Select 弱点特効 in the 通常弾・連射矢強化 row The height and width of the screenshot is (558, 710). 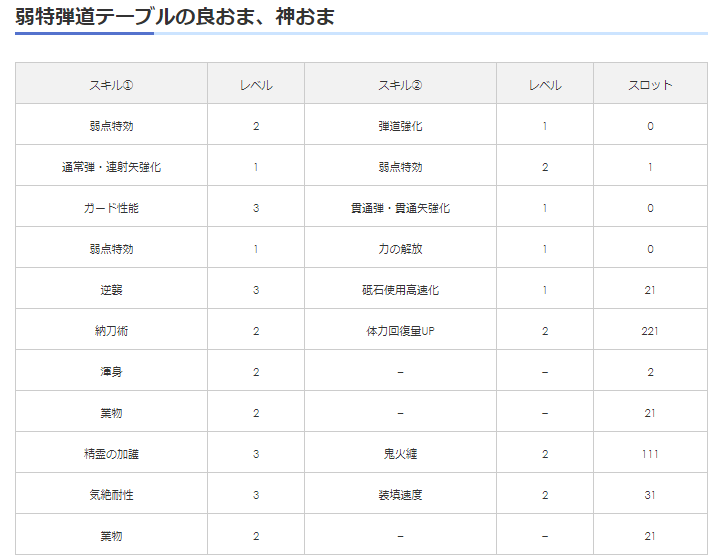tap(400, 167)
